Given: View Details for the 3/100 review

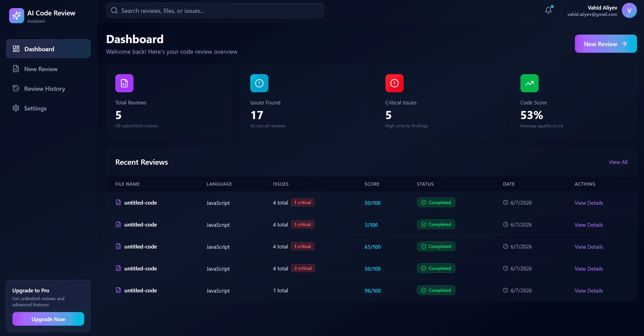Looking at the screenshot, I should pyautogui.click(x=589, y=225).
